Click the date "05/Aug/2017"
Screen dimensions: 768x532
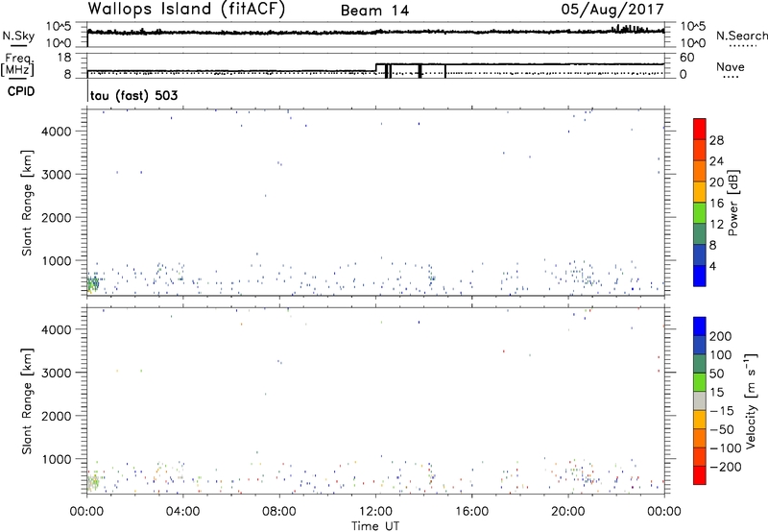(612, 9)
